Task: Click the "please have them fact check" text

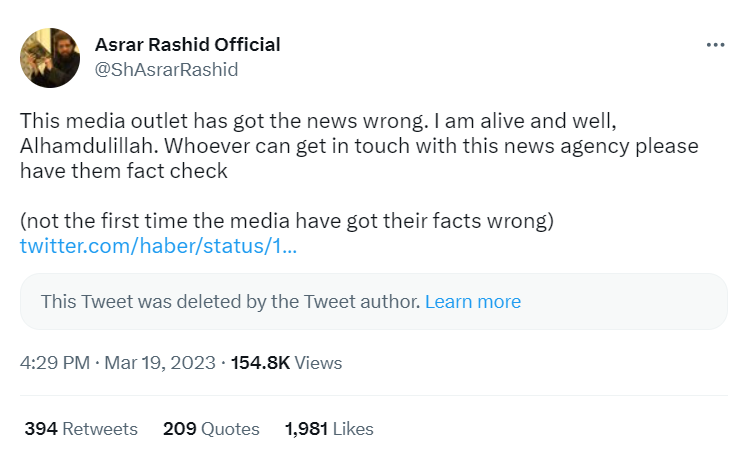Action: tap(124, 171)
